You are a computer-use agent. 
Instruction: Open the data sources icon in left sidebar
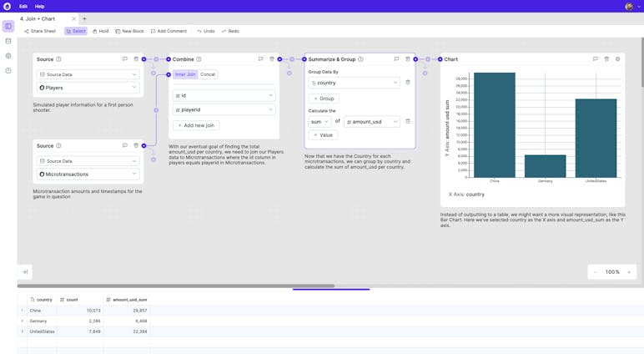(8, 41)
